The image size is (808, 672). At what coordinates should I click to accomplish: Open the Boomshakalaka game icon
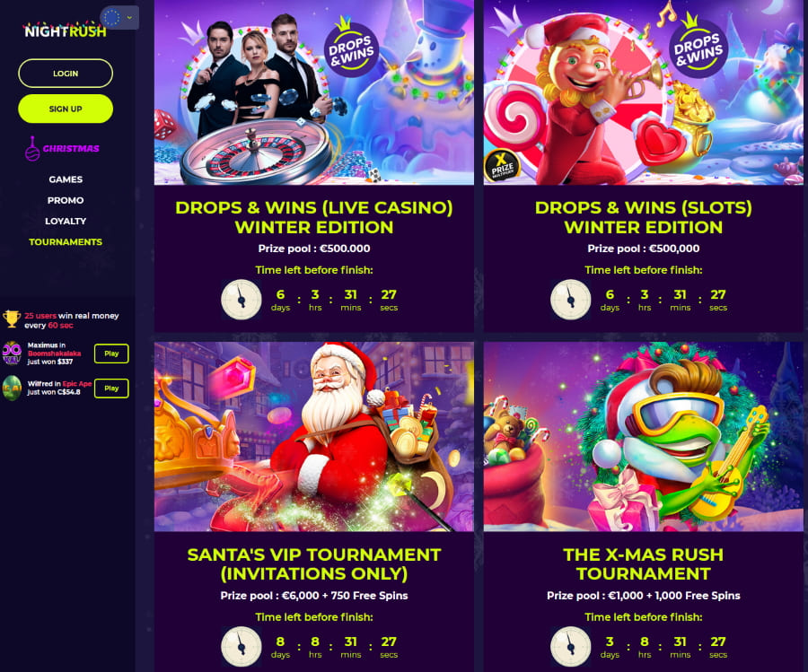(x=12, y=353)
